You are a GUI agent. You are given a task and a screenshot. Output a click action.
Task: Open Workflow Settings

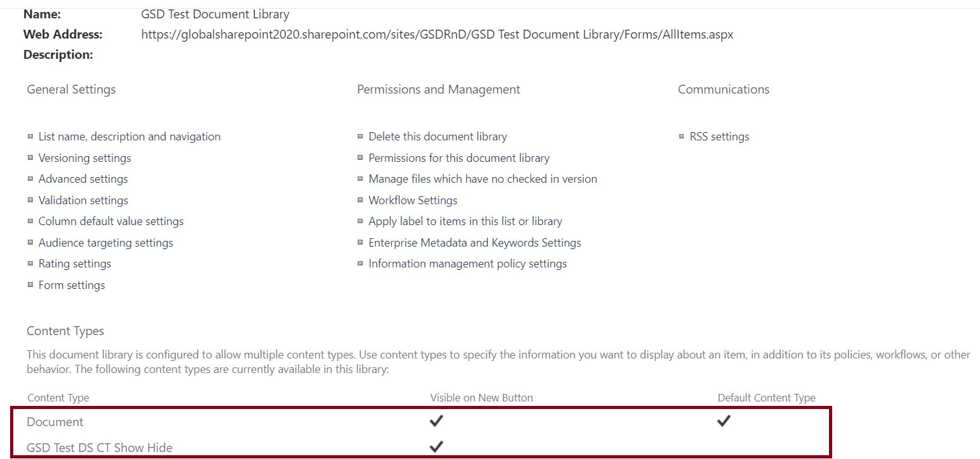point(413,200)
